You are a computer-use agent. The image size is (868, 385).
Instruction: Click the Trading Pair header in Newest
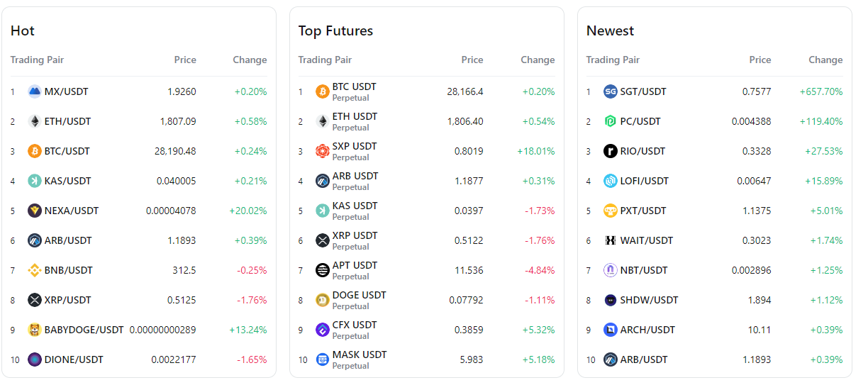click(x=613, y=60)
